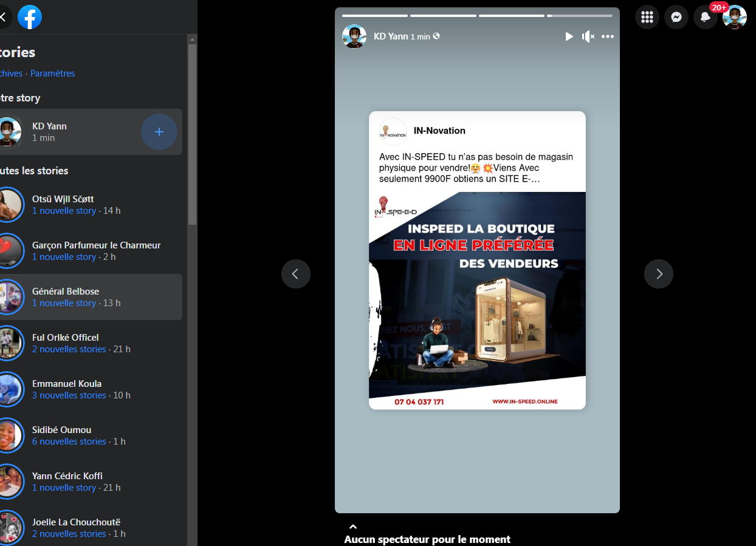
Task: Unmute the story sound
Action: [588, 36]
